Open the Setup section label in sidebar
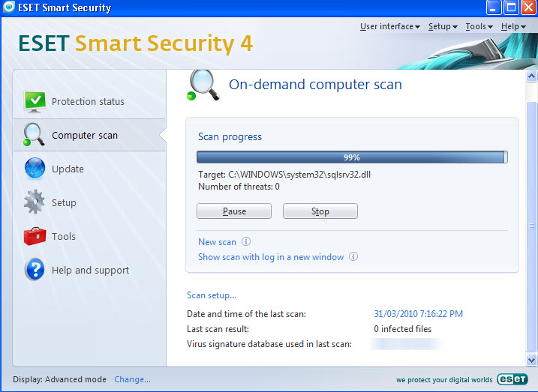Image resolution: width=538 pixels, height=392 pixels. pos(64,203)
